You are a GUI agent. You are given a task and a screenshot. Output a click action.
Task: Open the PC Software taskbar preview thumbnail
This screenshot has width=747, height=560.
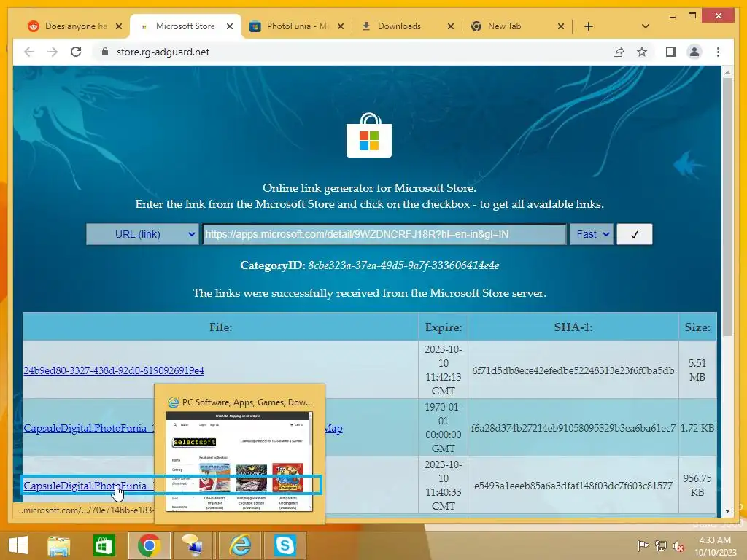pyautogui.click(x=239, y=454)
